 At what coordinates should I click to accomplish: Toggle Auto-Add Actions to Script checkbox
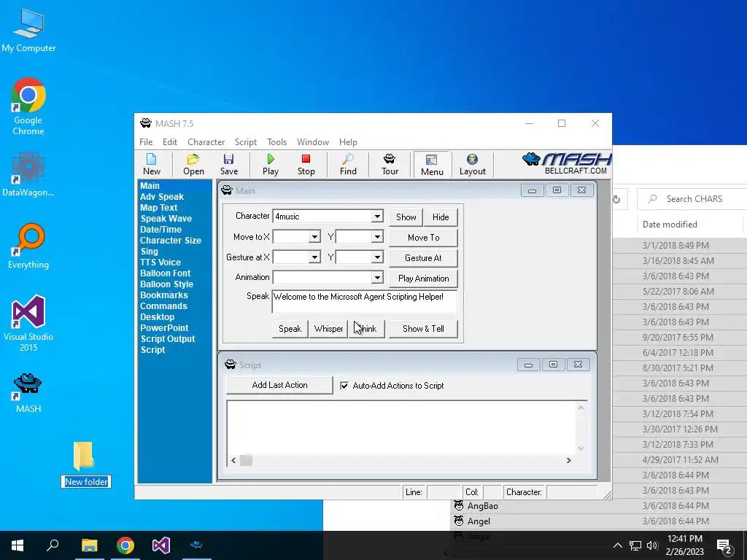pyautogui.click(x=344, y=386)
